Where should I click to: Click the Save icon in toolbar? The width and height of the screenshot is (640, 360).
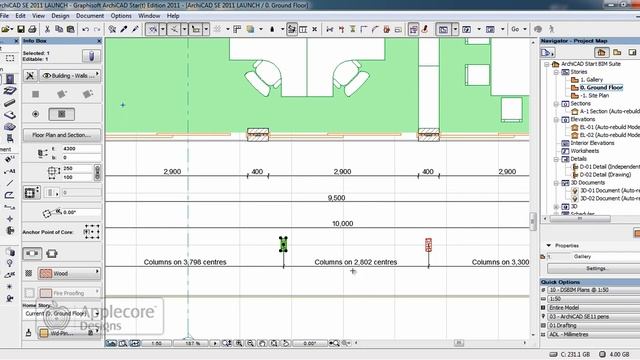pyautogui.click(x=20, y=29)
